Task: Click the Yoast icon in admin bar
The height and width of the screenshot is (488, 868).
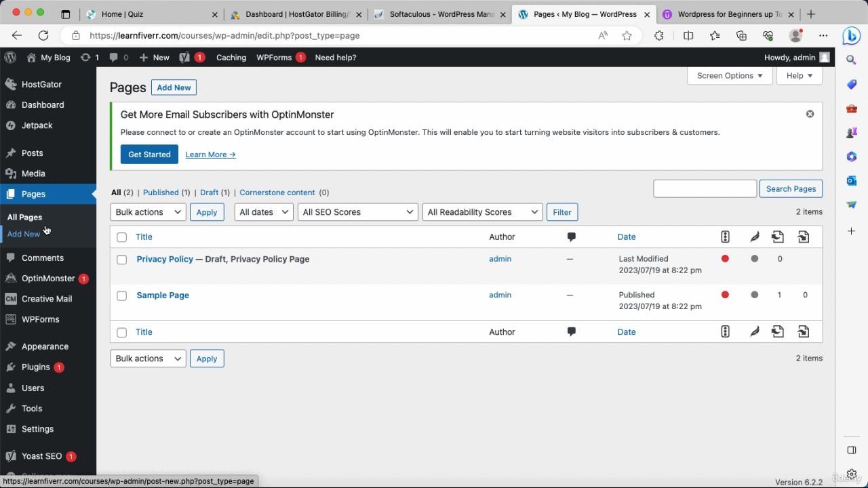Action: [184, 58]
